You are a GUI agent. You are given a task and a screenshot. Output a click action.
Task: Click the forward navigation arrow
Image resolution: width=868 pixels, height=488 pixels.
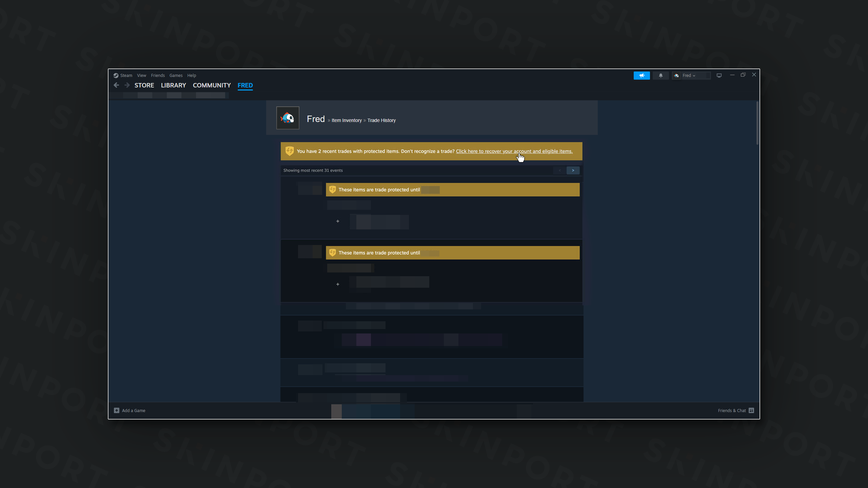click(127, 85)
